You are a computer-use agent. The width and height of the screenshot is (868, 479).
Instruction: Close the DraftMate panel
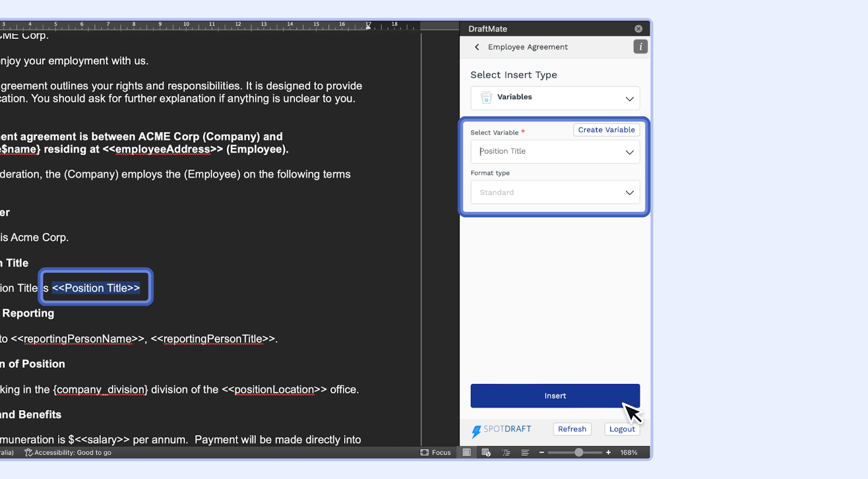click(x=639, y=29)
